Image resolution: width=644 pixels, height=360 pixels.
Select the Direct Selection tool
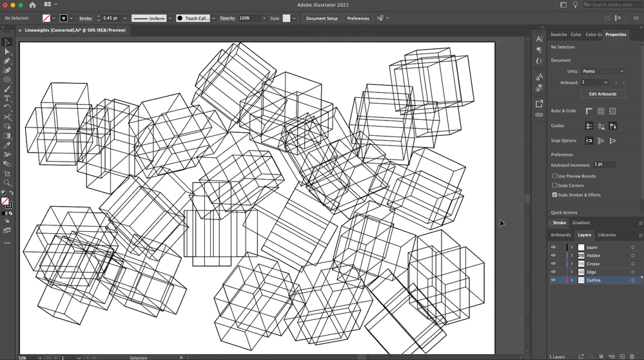point(7,52)
